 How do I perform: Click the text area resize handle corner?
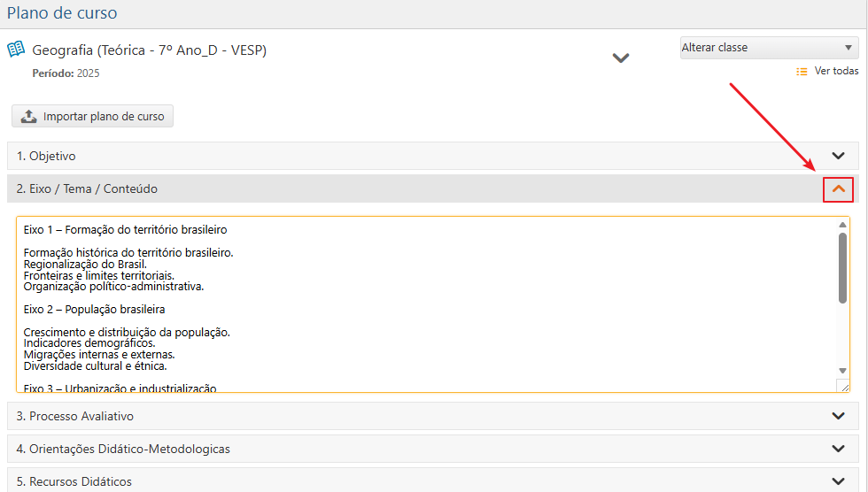click(843, 386)
